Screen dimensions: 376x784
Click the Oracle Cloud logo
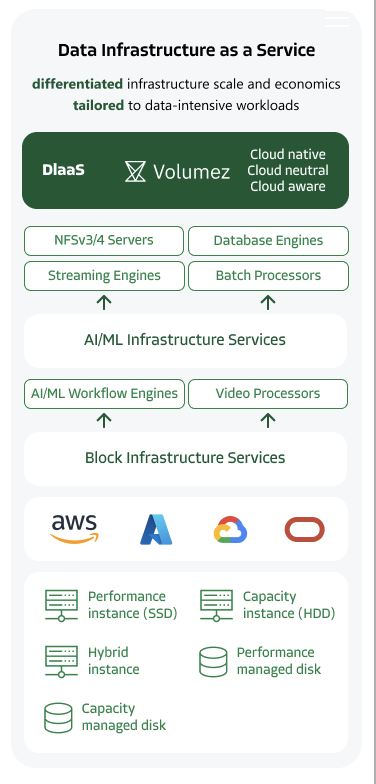pyautogui.click(x=304, y=530)
